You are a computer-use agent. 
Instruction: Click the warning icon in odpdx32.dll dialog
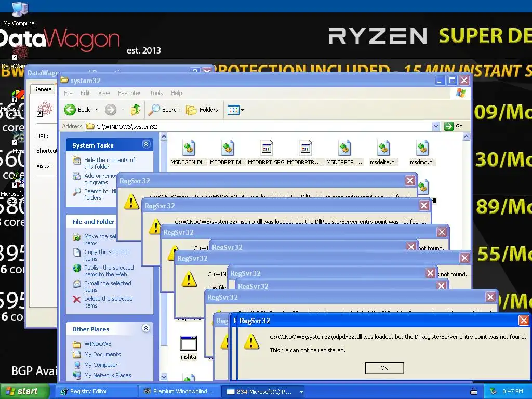(251, 342)
